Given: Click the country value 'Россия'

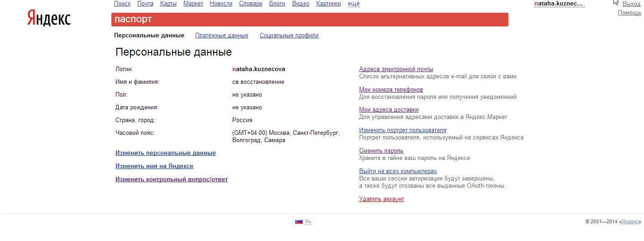Looking at the screenshot, I should pos(242,120).
